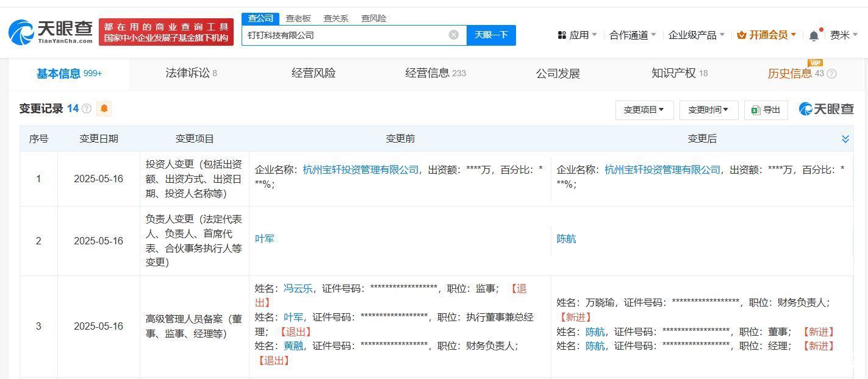This screenshot has width=868, height=379.
Task: Open the 陈航 link in row 2
Action: tap(566, 239)
